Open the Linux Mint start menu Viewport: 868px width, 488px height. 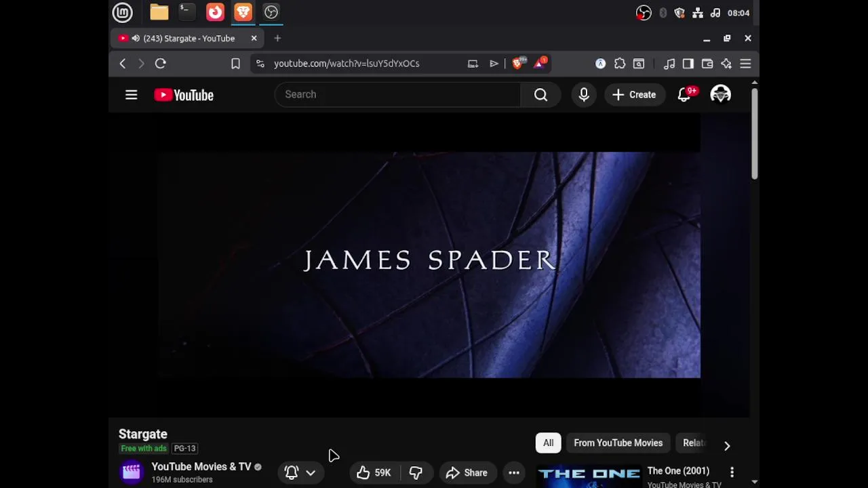coord(123,12)
